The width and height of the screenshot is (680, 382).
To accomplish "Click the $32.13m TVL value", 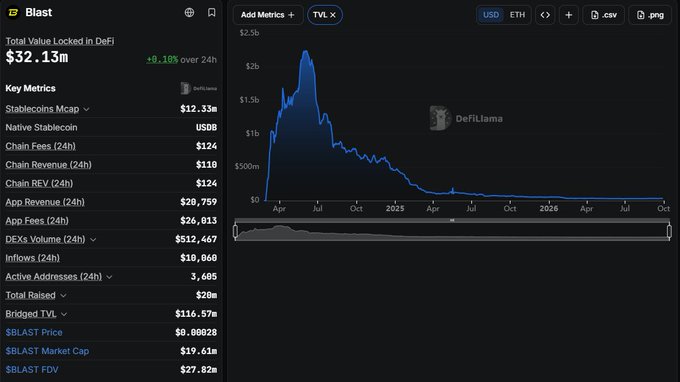I will pyautogui.click(x=37, y=57).
